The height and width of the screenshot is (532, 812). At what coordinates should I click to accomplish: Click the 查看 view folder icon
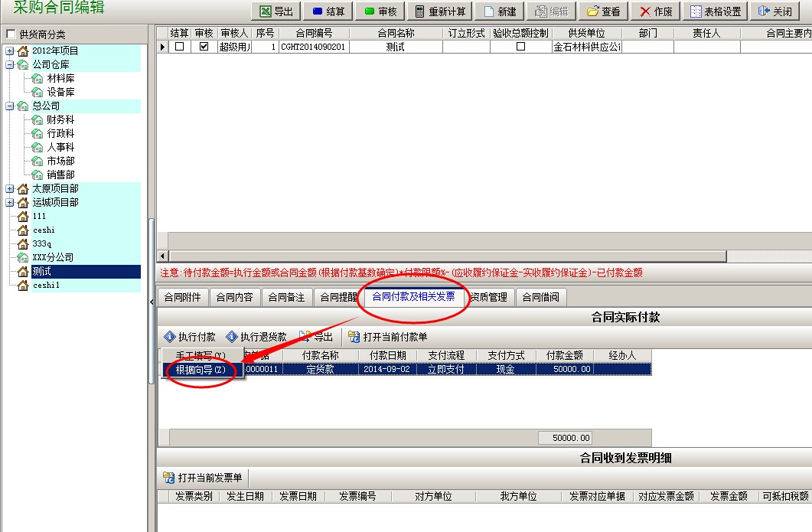point(592,11)
